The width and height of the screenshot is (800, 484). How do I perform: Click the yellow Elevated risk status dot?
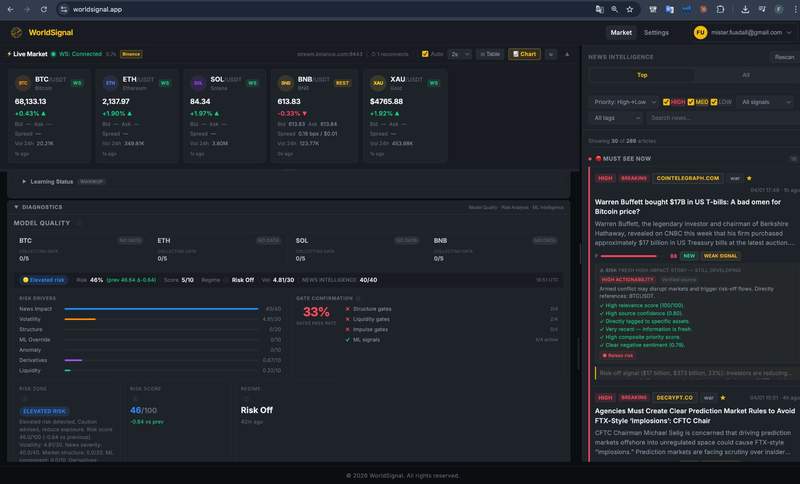pyautogui.click(x=26, y=280)
